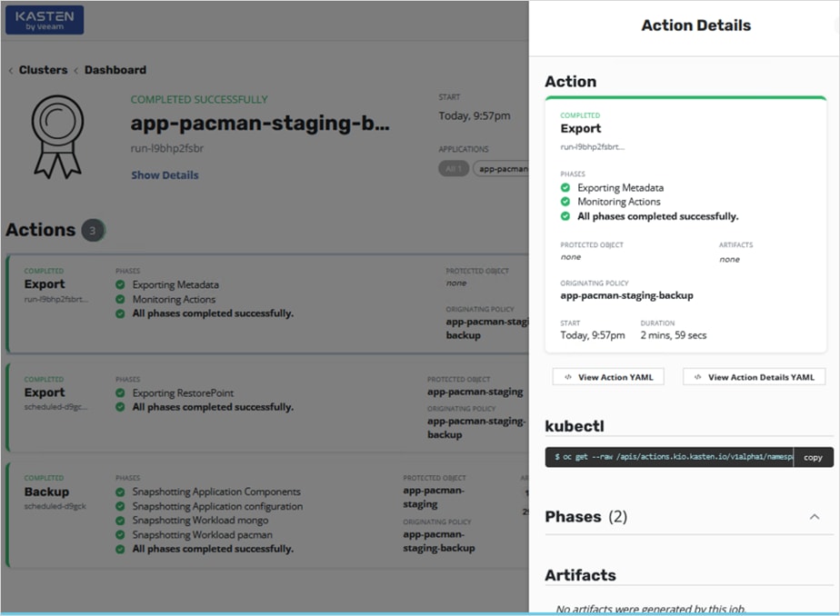Click the Export title in Action Details card
840x616 pixels.
(x=581, y=128)
